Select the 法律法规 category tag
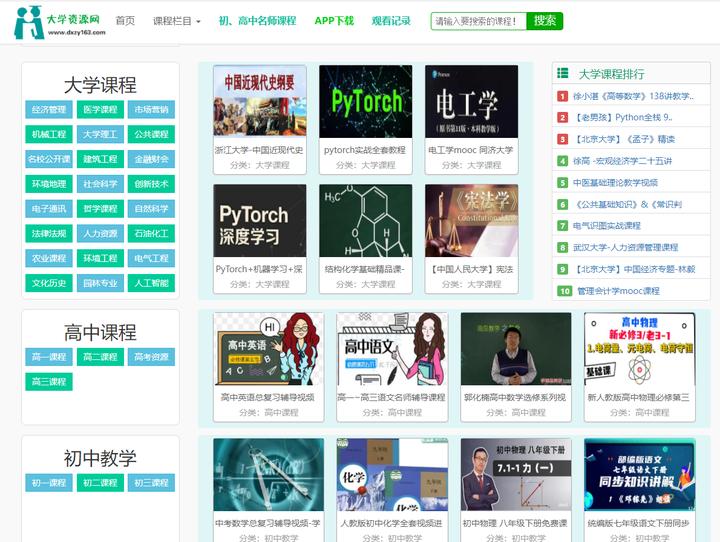This screenshot has height=542, width=720. [x=49, y=233]
